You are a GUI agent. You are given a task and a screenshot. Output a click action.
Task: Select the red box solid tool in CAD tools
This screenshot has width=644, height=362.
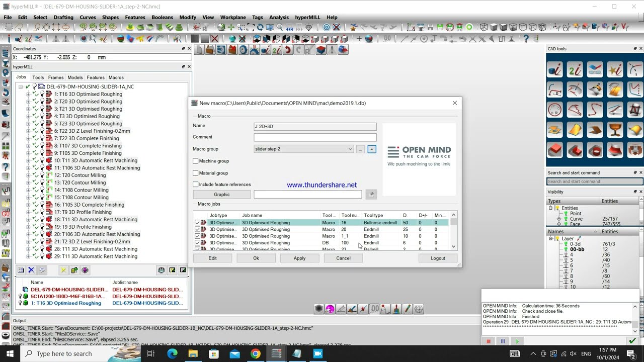click(x=555, y=150)
